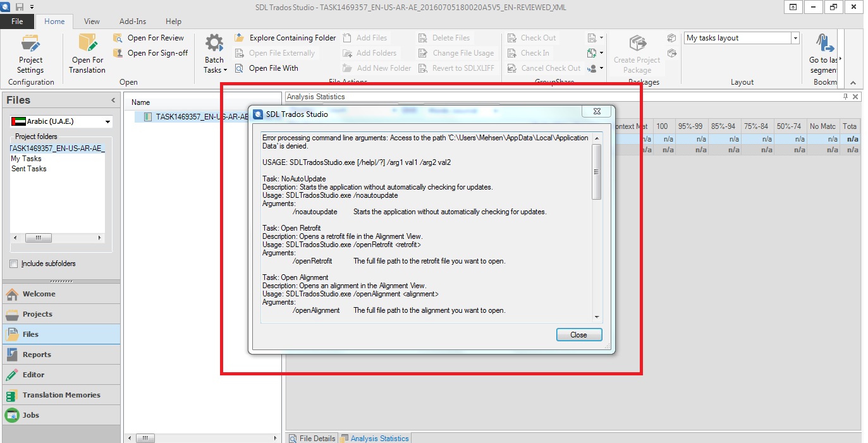Click Create Project Package

(x=637, y=54)
